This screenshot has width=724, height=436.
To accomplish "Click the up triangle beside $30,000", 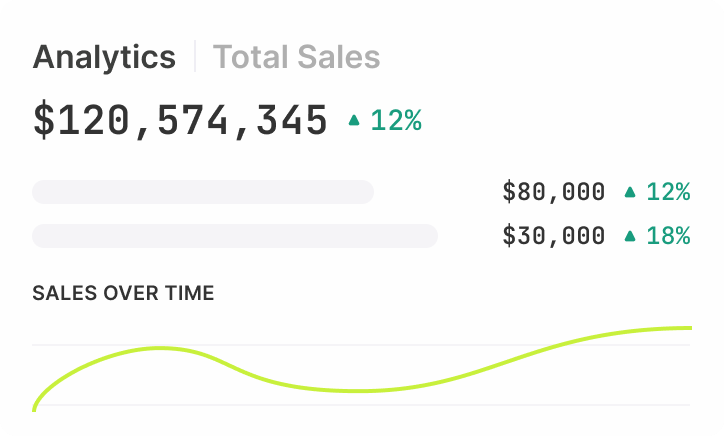I will [x=629, y=236].
